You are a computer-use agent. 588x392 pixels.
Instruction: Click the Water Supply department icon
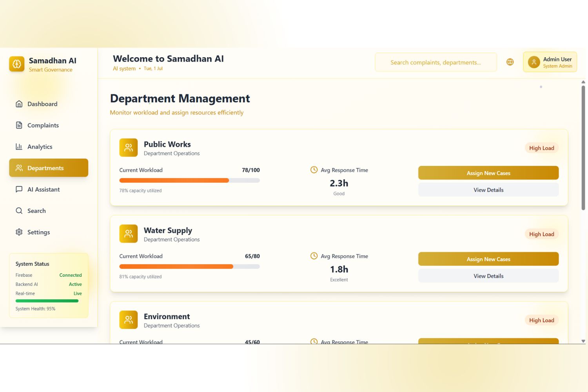(x=129, y=234)
